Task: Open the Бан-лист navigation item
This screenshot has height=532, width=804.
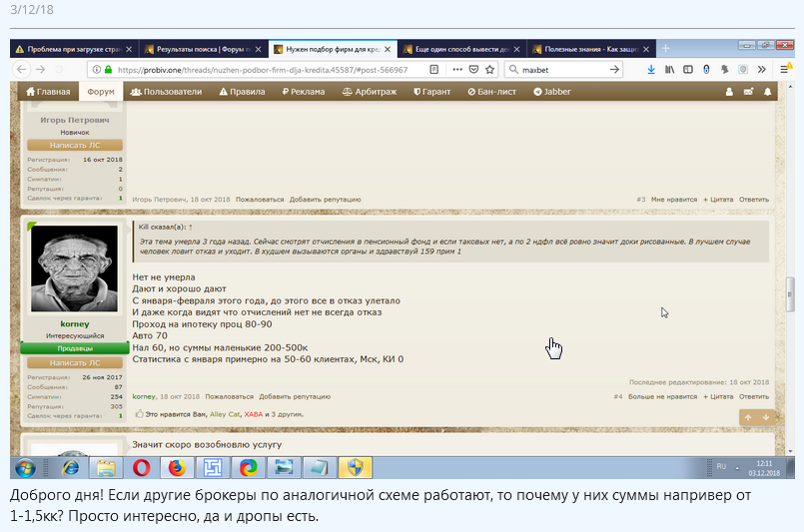Action: tap(493, 91)
